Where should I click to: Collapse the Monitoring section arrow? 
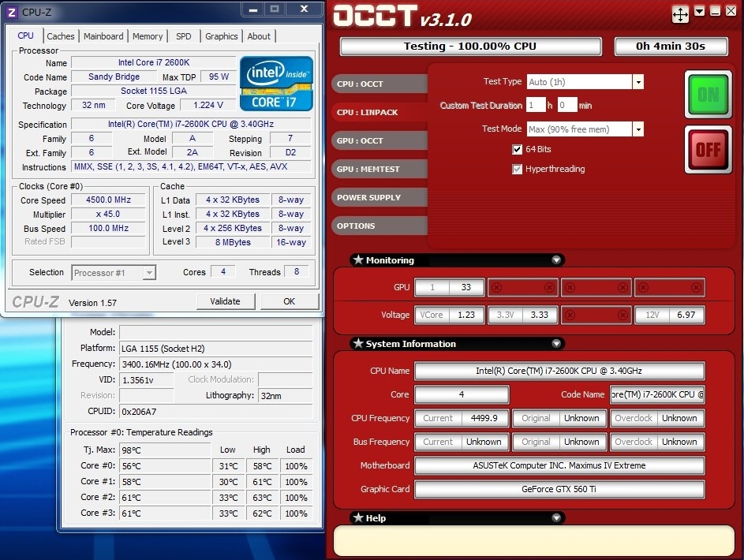pyautogui.click(x=556, y=259)
